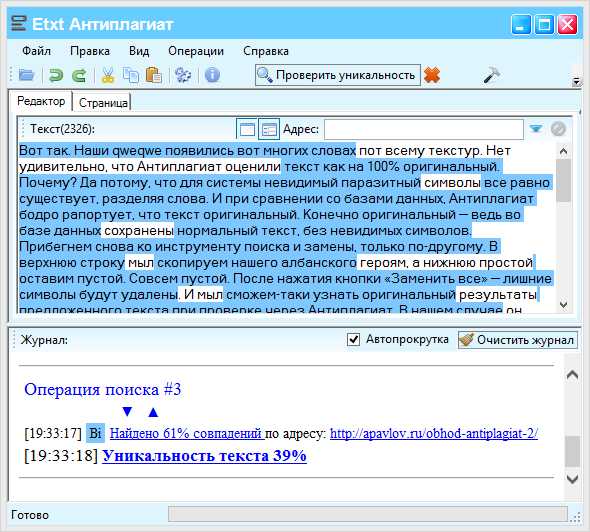Minimize the Etxt Антиплагиат window
The height and width of the screenshot is (532, 590).
[x=521, y=24]
